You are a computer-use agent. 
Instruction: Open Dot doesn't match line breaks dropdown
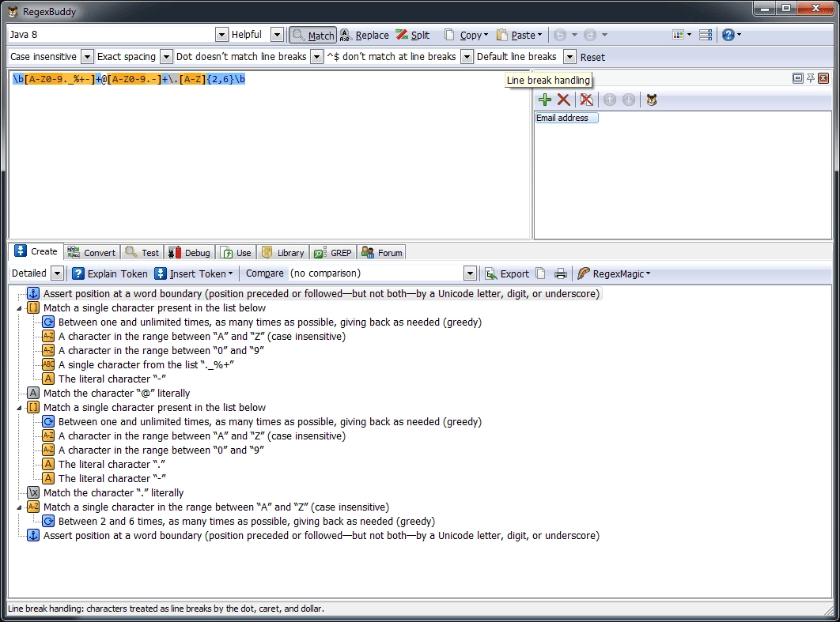coord(316,57)
